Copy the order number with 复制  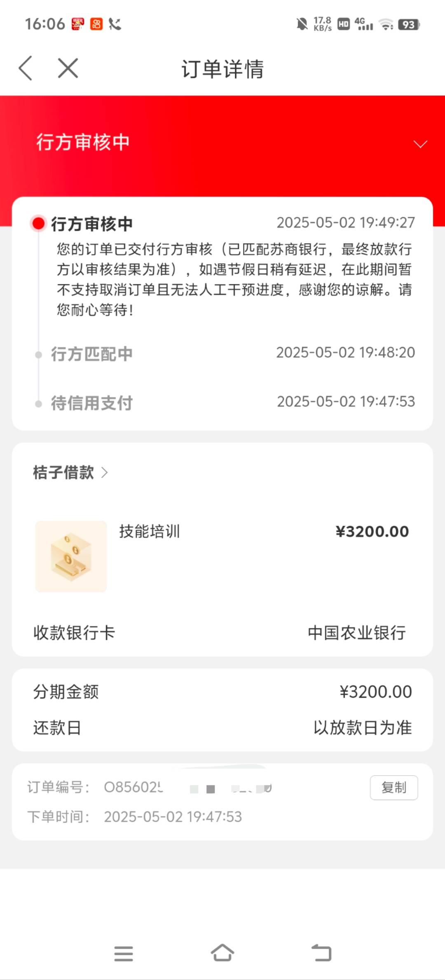coord(394,787)
